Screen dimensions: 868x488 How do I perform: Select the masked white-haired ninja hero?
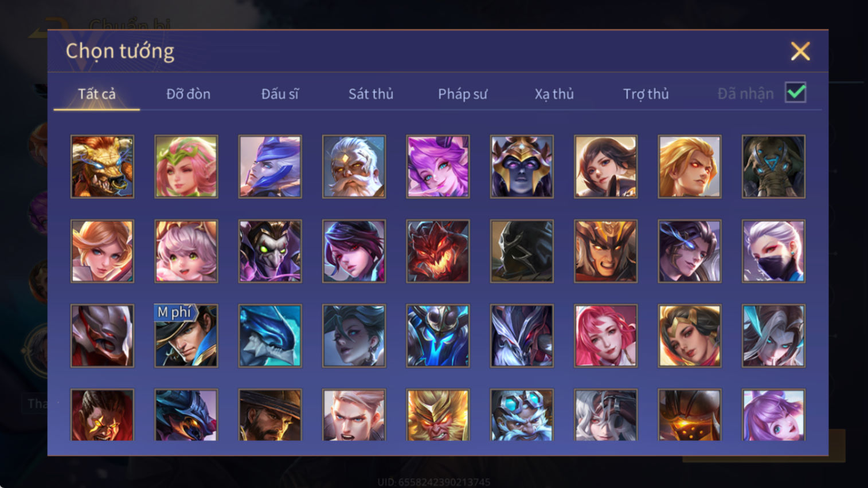[x=773, y=251]
